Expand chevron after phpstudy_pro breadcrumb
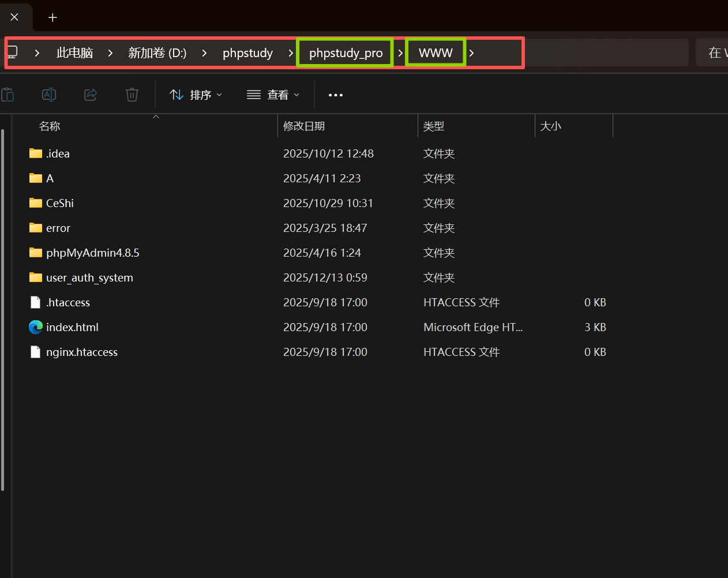Viewport: 728px width, 578px height. tap(400, 53)
